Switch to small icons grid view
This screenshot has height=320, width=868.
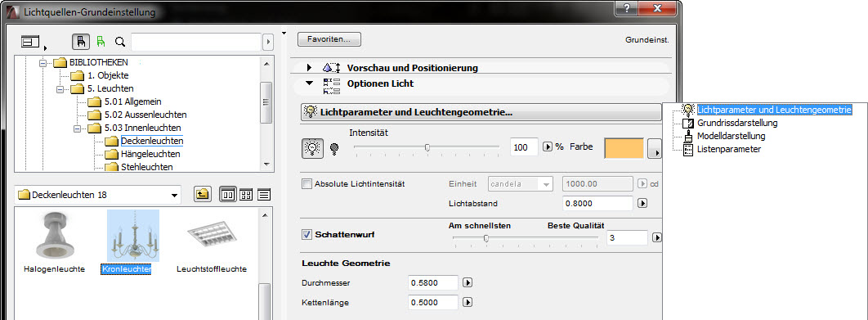[x=246, y=195]
